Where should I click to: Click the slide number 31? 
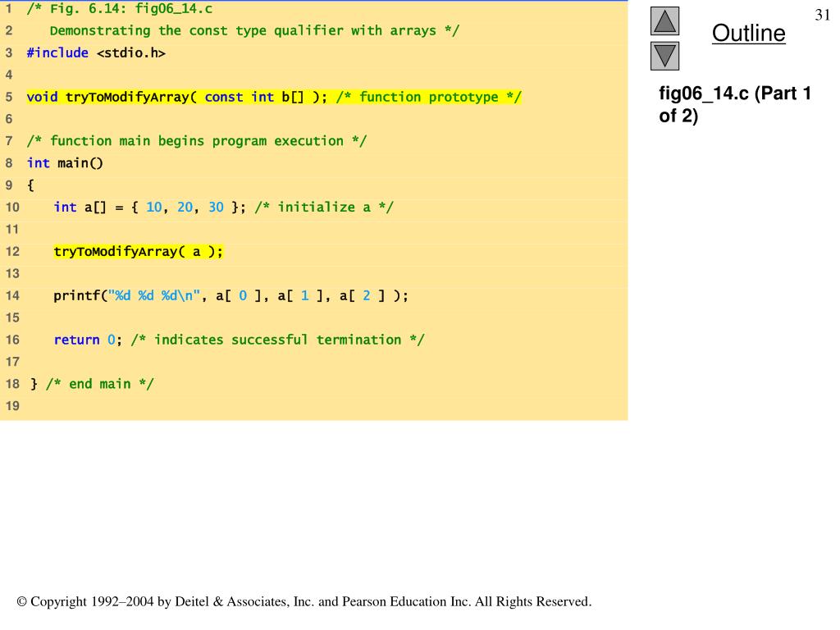(x=822, y=15)
